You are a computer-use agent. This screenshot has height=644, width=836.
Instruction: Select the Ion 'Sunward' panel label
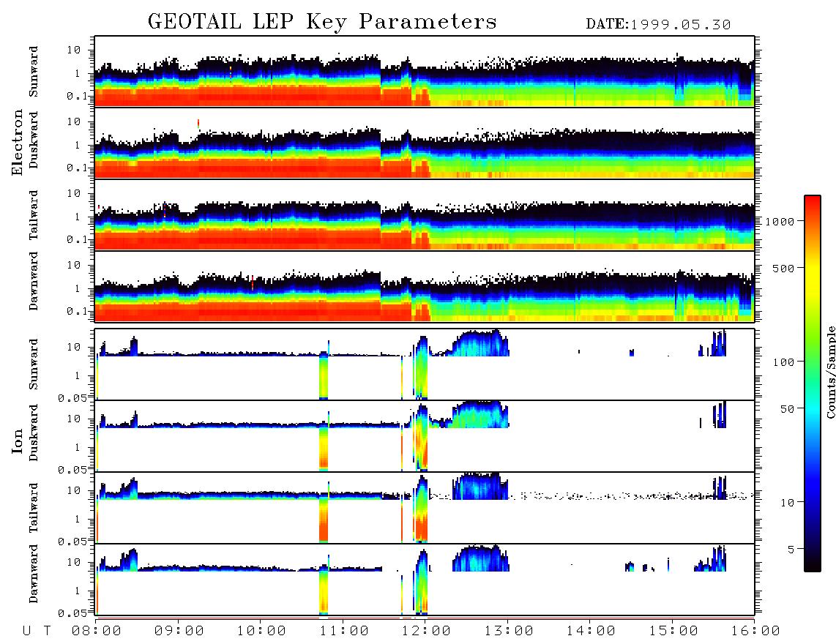coord(34,364)
